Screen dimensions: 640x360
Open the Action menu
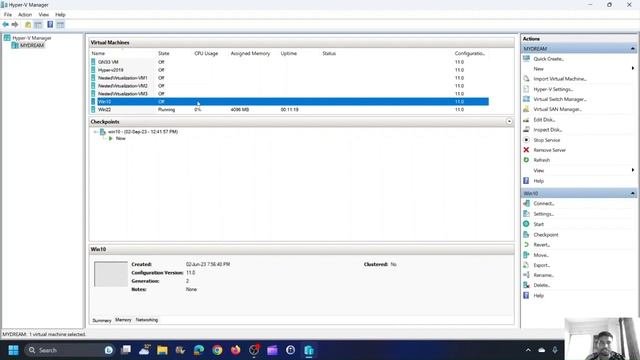point(25,15)
